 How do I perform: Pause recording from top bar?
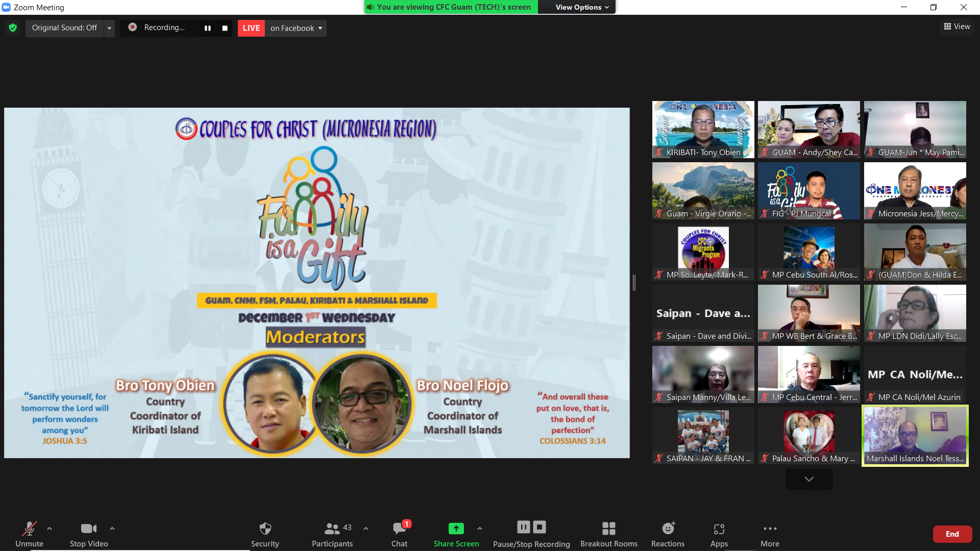point(208,28)
